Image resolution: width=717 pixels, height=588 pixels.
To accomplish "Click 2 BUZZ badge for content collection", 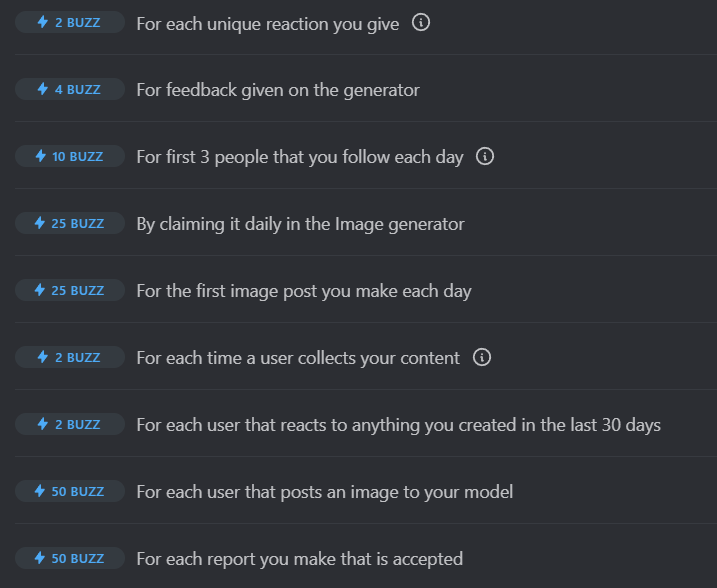I will click(70, 357).
